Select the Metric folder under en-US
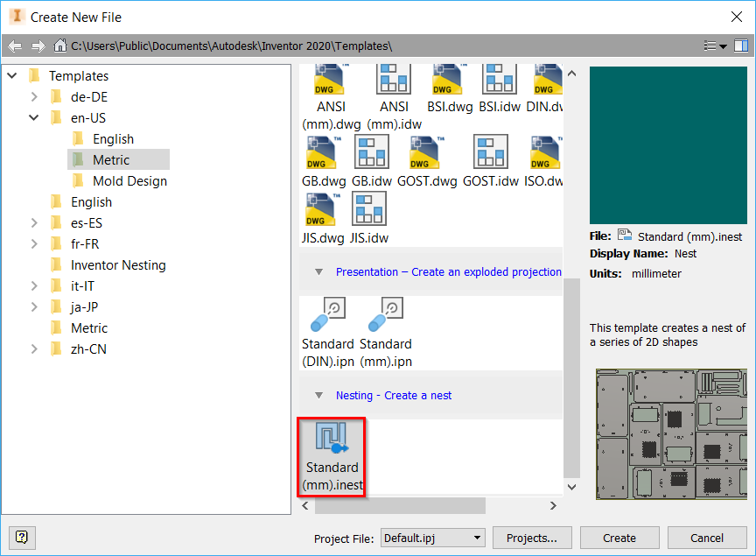Viewport: 756px width, 556px height. pos(111,159)
